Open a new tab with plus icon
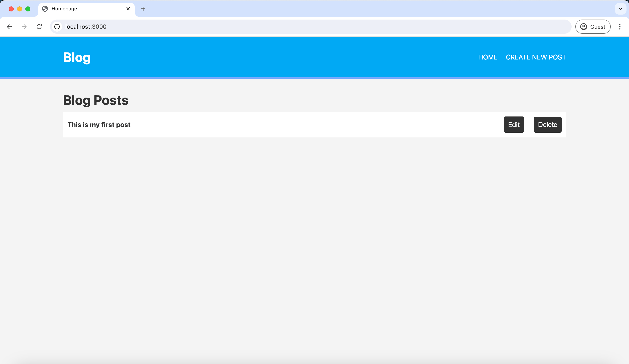This screenshot has height=364, width=629. (143, 9)
